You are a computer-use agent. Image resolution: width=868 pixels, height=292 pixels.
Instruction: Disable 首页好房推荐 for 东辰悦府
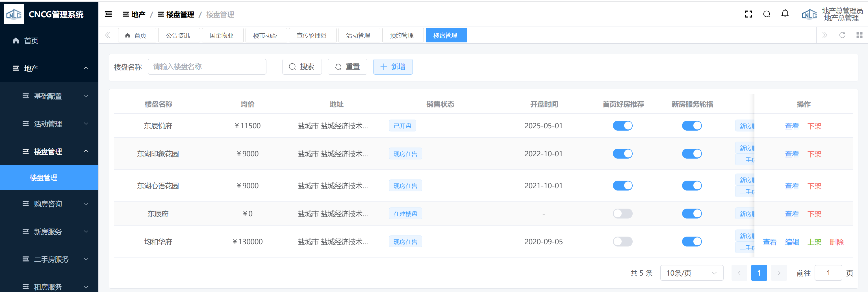622,126
